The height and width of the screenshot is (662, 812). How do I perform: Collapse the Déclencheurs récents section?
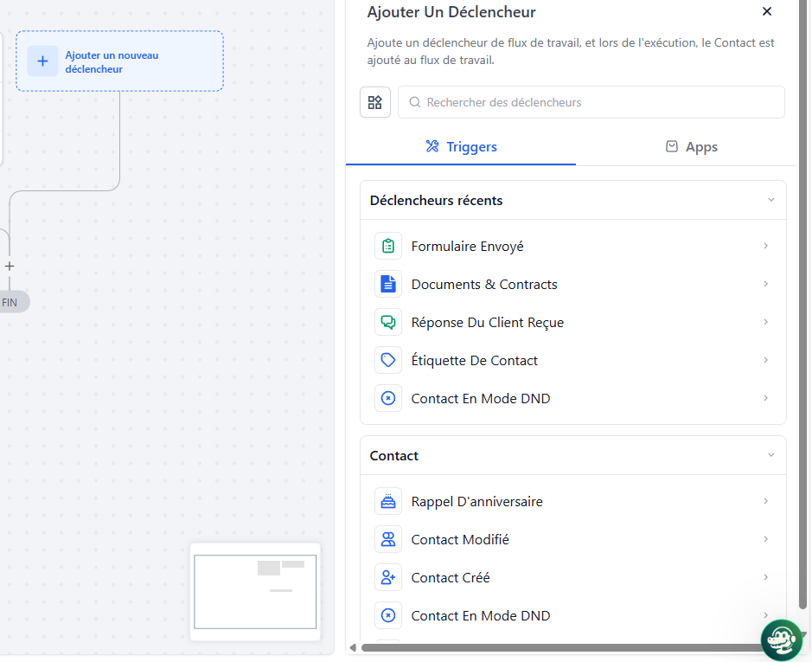pyautogui.click(x=771, y=200)
